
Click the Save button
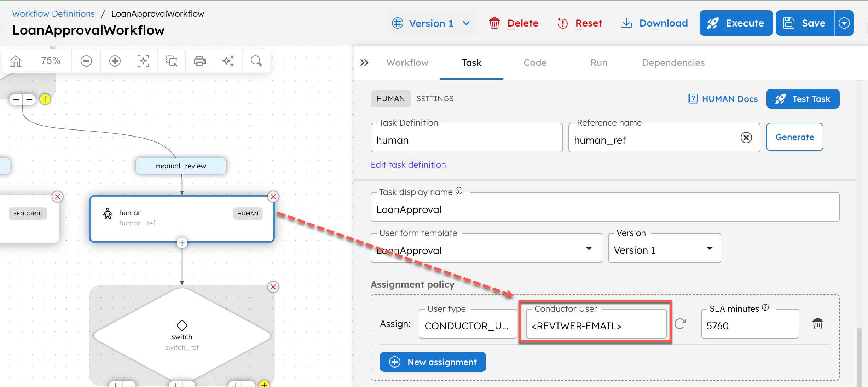[805, 23]
